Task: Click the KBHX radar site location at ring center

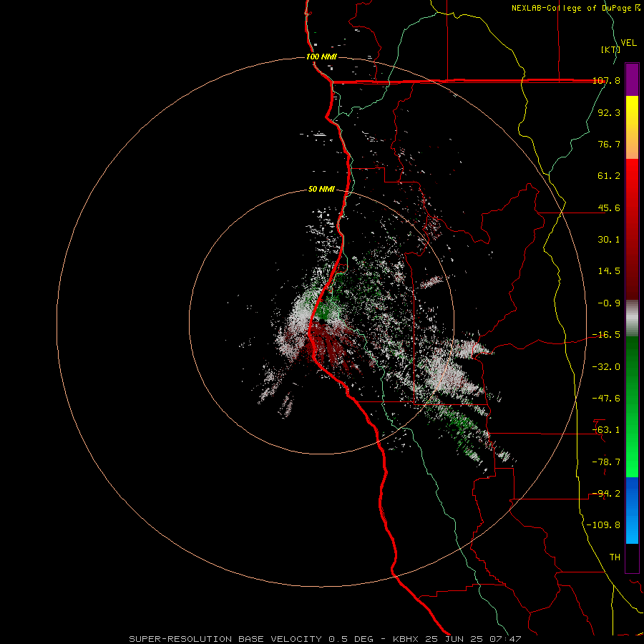Action: [x=321, y=321]
